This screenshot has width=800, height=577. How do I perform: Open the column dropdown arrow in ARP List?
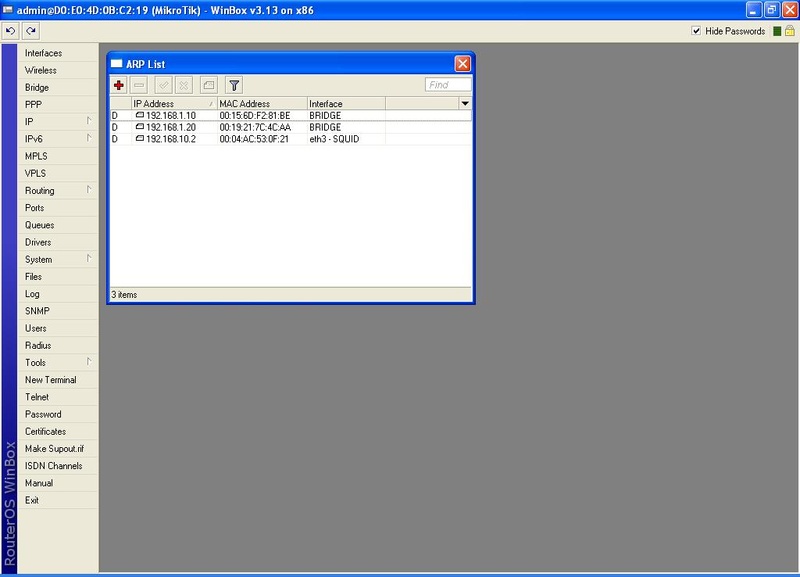[465, 104]
